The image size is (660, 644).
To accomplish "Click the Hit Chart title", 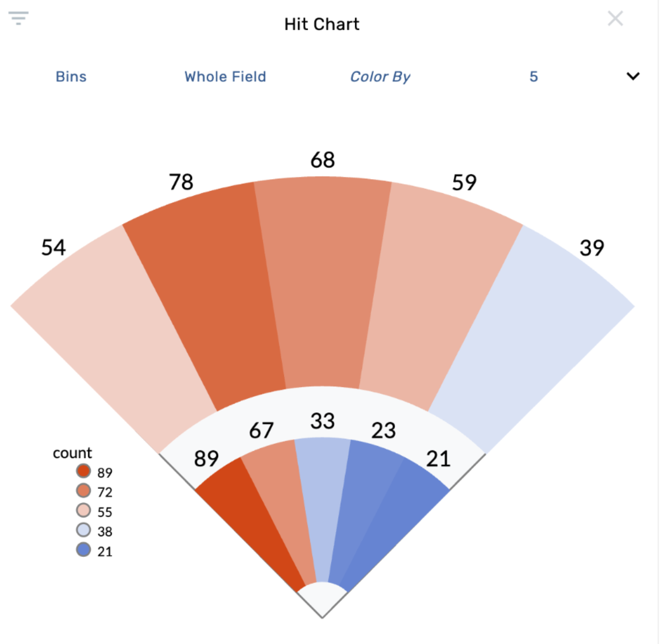I will (321, 24).
